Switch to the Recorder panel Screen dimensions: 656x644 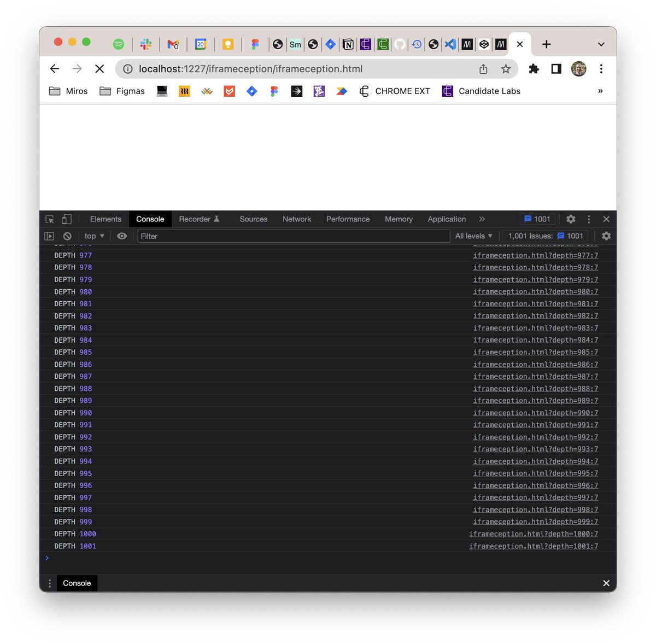(x=199, y=219)
